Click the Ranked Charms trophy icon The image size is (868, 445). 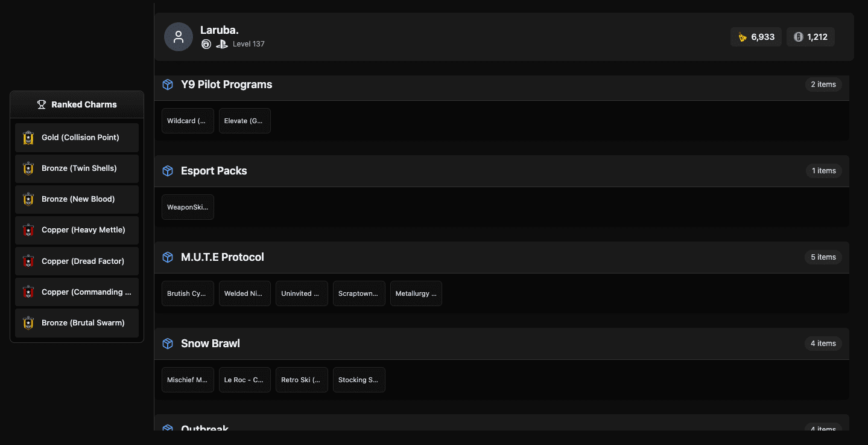42,104
